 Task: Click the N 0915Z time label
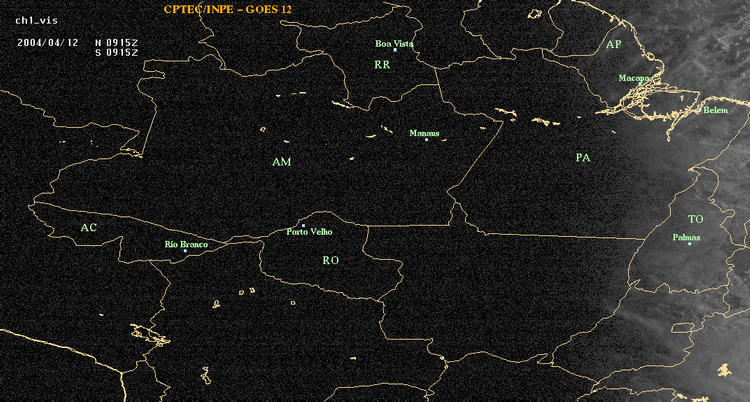pyautogui.click(x=117, y=42)
